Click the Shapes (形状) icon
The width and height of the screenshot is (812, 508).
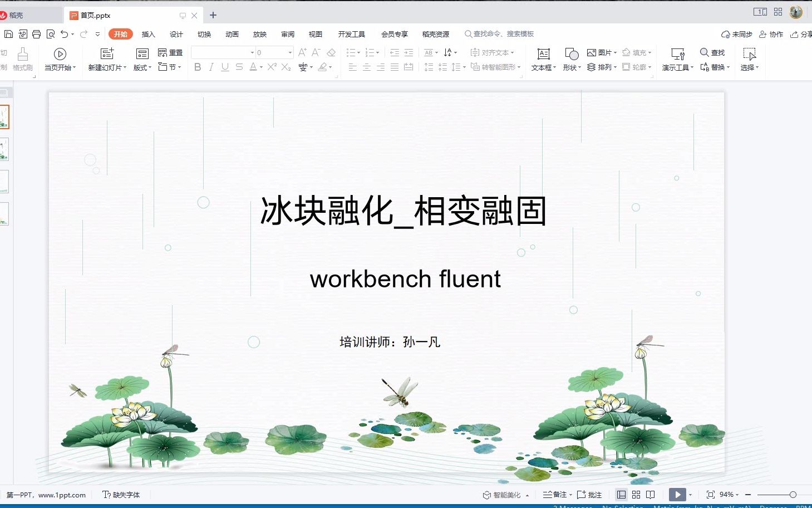[x=572, y=53]
